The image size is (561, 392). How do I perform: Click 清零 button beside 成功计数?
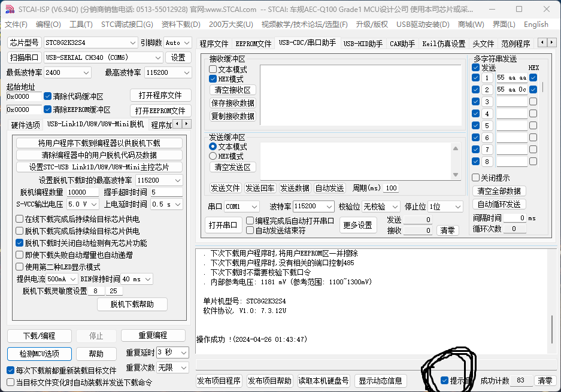[x=545, y=381]
